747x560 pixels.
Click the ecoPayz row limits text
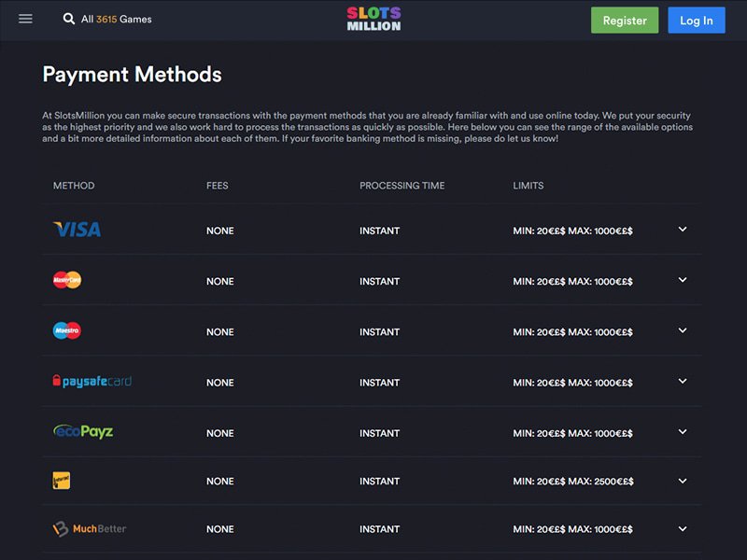point(572,433)
